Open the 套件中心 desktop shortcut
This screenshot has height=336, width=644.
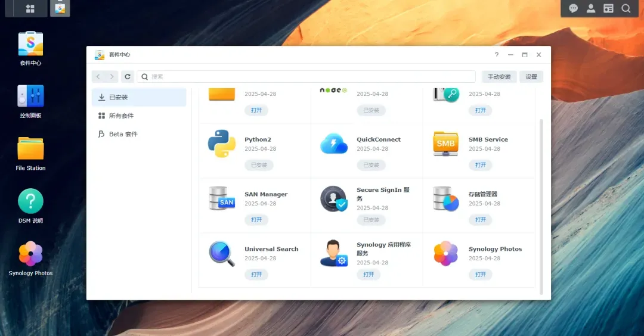(x=30, y=48)
